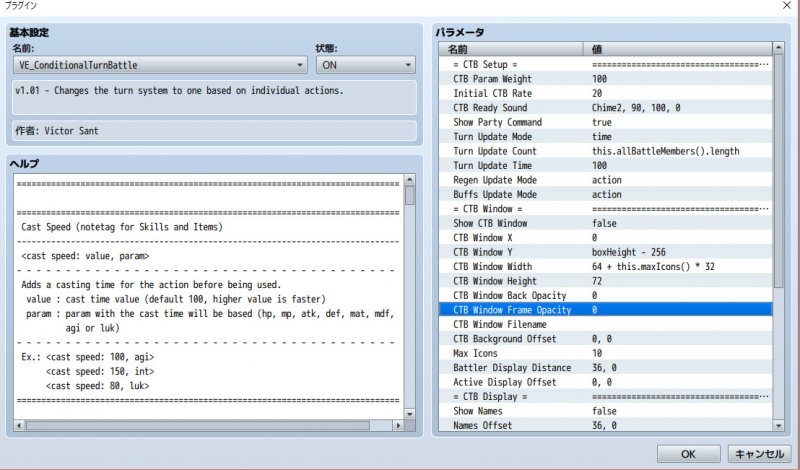The width and height of the screenshot is (800, 470).
Task: Click parameter list scroll up arrow
Action: click(x=779, y=48)
